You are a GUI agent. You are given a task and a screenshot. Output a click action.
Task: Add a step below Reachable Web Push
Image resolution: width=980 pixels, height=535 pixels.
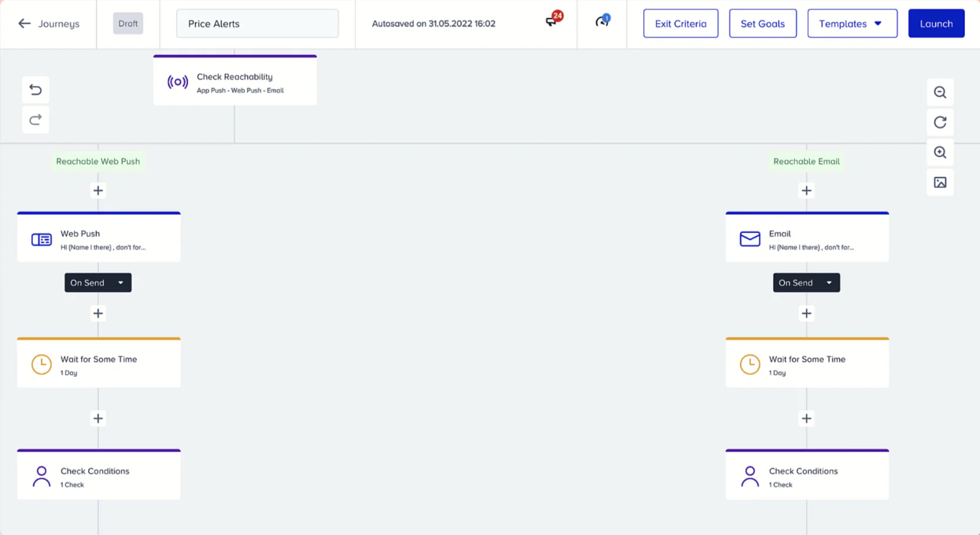coord(98,191)
